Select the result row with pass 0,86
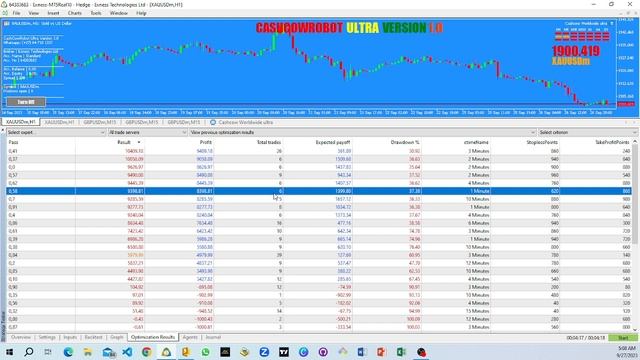 click(319, 223)
